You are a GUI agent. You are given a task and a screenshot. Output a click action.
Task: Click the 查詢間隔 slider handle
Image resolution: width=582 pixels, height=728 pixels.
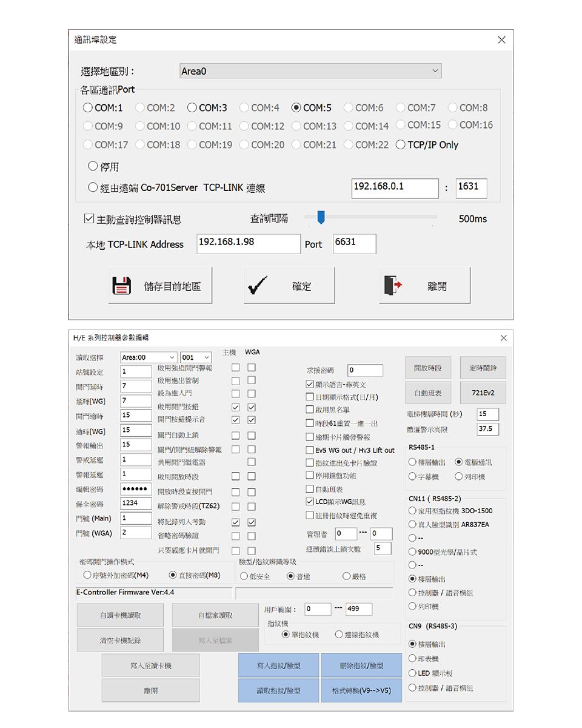[321, 217]
